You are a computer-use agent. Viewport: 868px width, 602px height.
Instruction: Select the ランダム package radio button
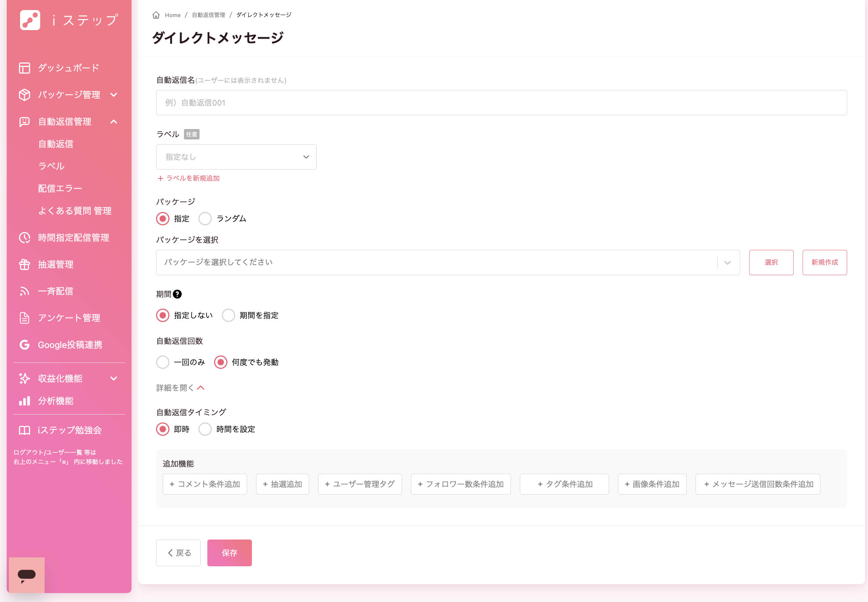coord(205,219)
